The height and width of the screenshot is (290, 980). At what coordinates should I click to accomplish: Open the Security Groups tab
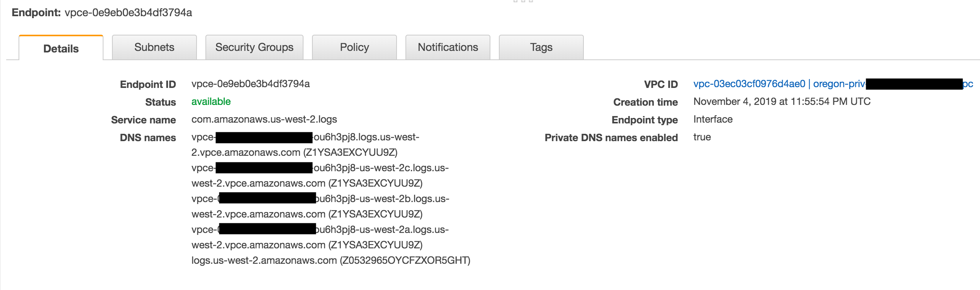pyautogui.click(x=254, y=47)
